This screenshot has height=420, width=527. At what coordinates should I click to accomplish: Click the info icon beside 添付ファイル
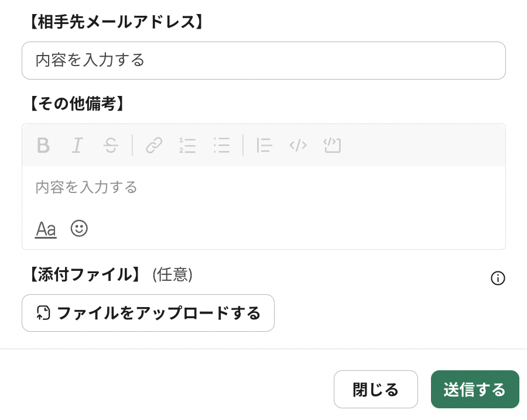click(x=498, y=278)
